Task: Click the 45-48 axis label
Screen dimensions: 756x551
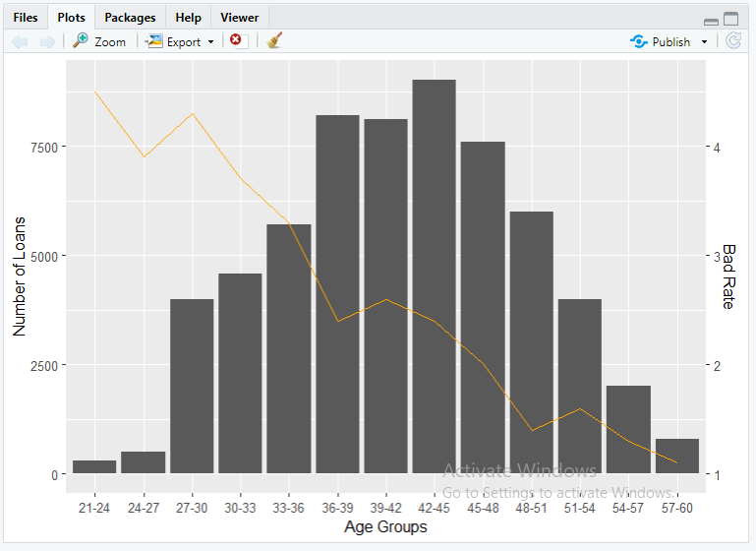Action: [x=483, y=508]
